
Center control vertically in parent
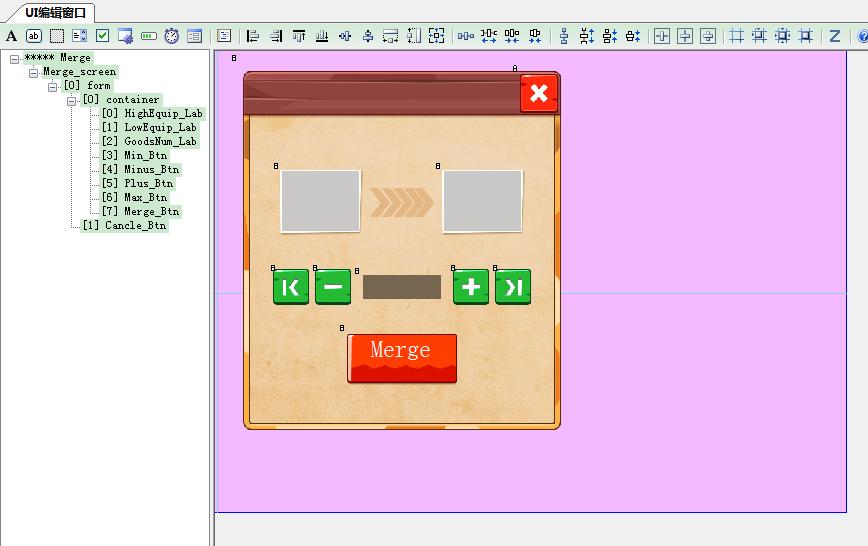tap(685, 36)
